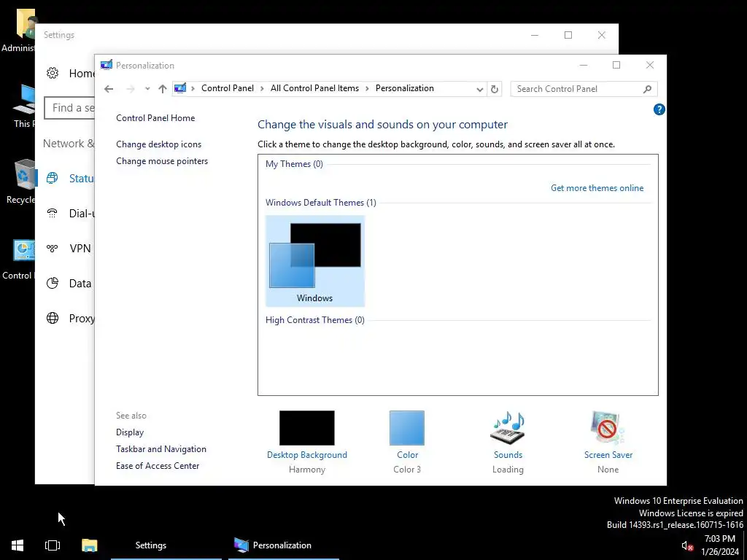Click High Contrast Themes (0) heading
The width and height of the screenshot is (747, 560).
(x=315, y=320)
